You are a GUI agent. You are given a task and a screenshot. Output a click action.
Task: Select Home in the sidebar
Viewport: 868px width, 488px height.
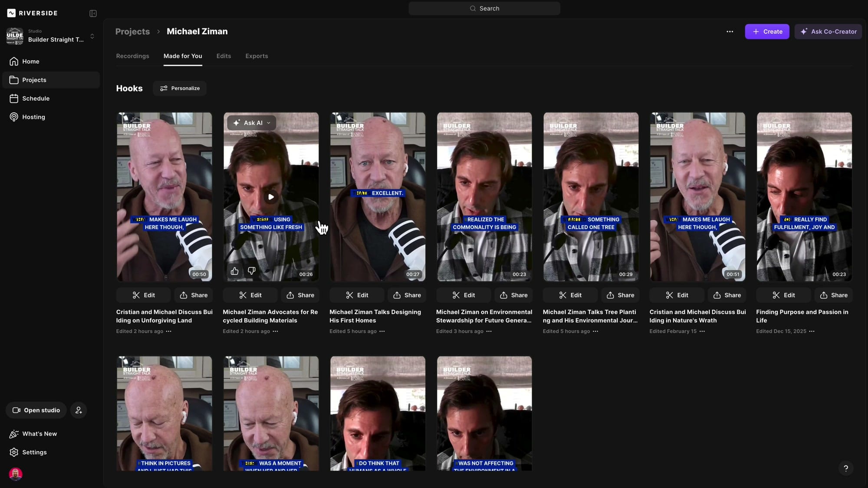pos(30,61)
